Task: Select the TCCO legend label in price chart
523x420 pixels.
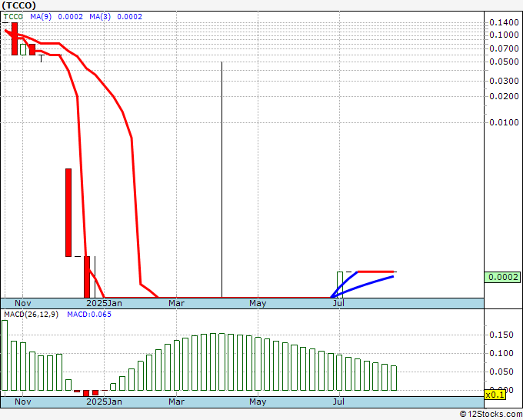Action: coord(14,16)
